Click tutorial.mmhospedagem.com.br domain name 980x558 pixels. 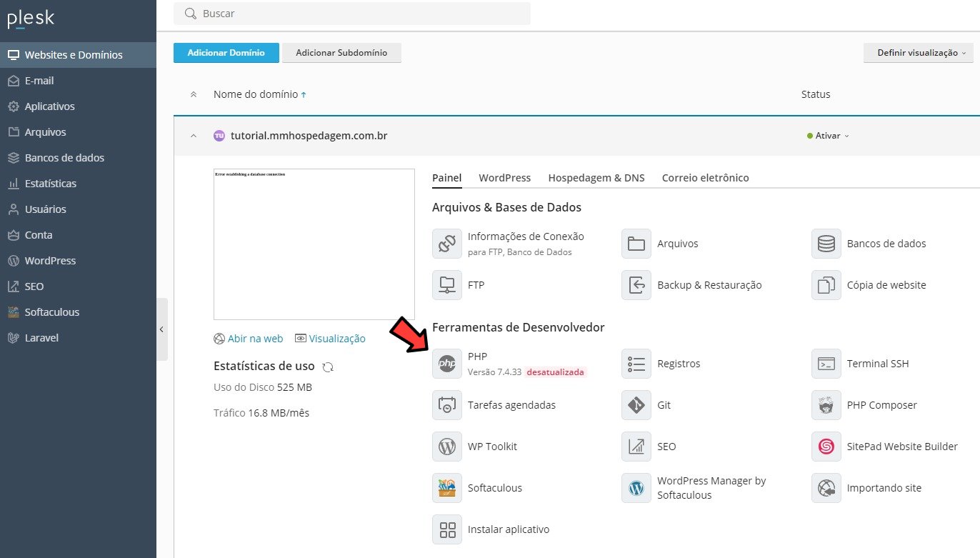(x=309, y=135)
